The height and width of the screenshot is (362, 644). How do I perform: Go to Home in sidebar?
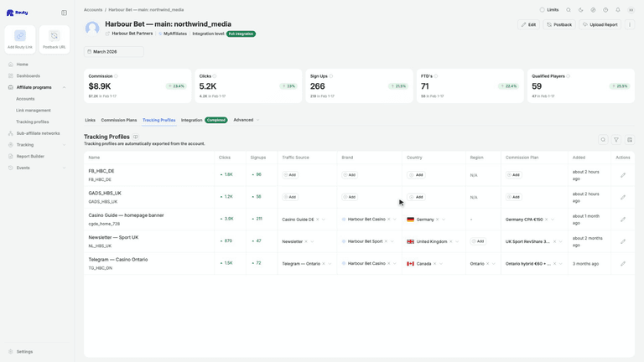tap(22, 65)
